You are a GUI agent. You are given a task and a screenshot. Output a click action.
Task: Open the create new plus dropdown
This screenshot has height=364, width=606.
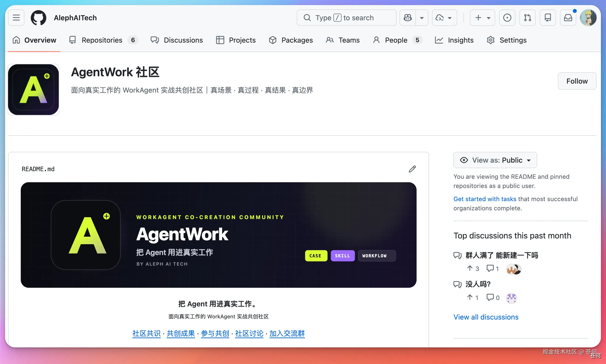pyautogui.click(x=482, y=18)
